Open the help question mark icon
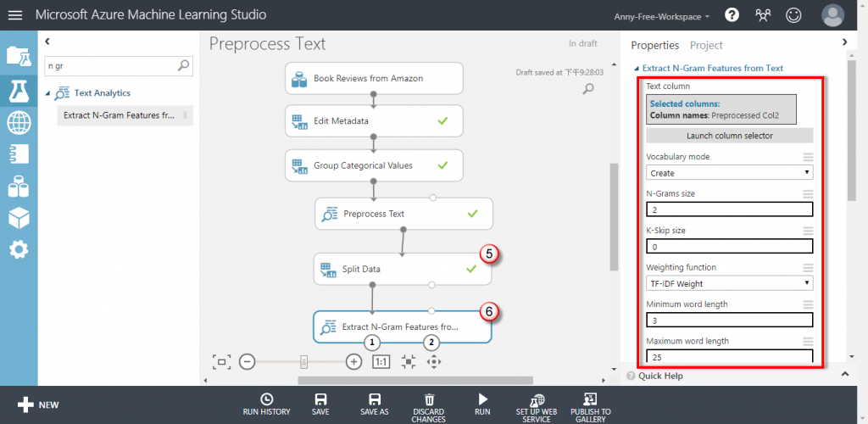This screenshot has height=424, width=868. pyautogui.click(x=732, y=15)
